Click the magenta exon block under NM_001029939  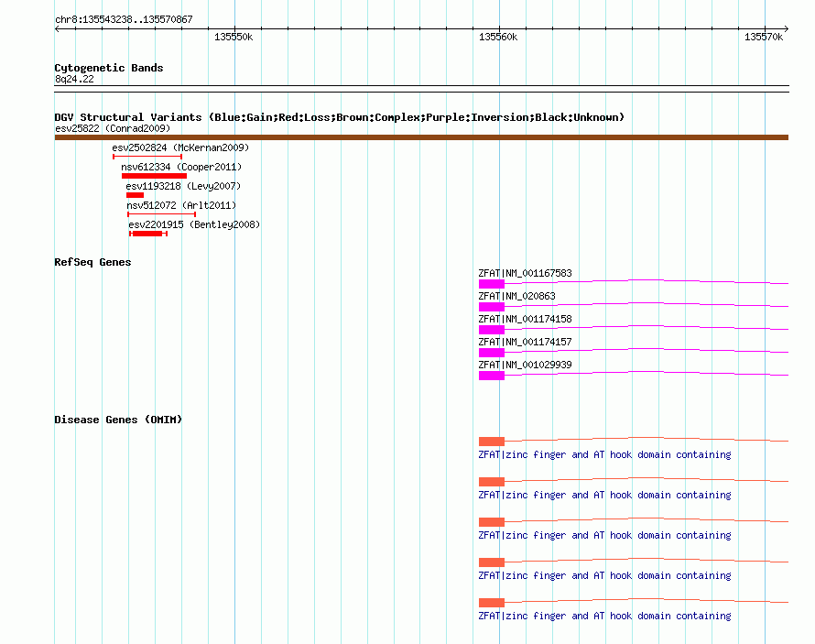[x=491, y=376]
